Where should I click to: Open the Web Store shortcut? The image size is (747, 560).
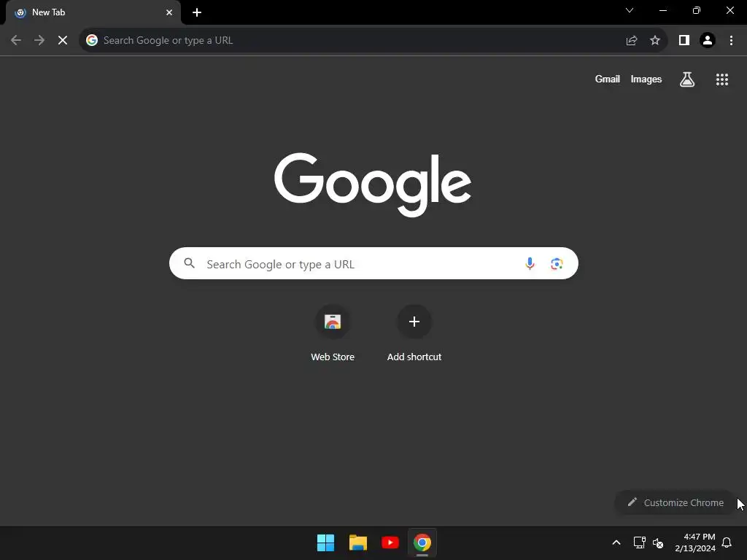333,333
